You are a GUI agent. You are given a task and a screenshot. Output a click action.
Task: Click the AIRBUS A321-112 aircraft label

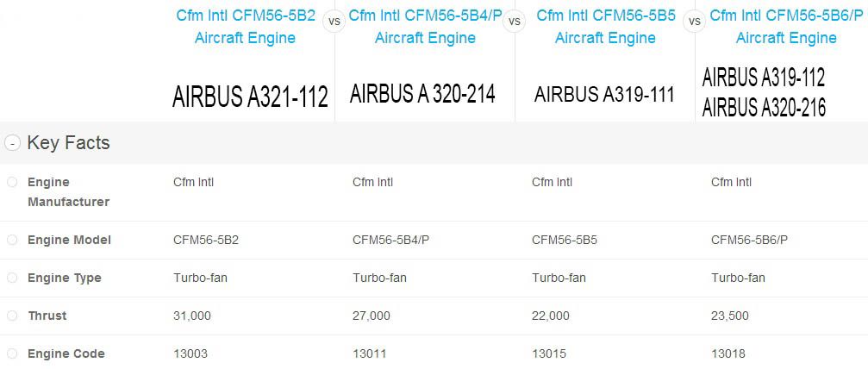coord(250,97)
